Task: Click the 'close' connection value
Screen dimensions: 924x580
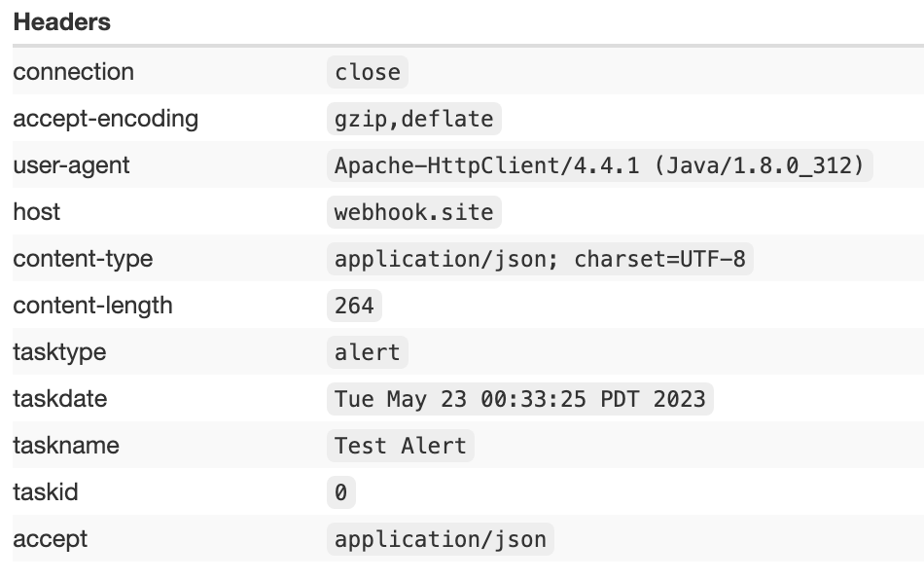Action: click(x=367, y=72)
